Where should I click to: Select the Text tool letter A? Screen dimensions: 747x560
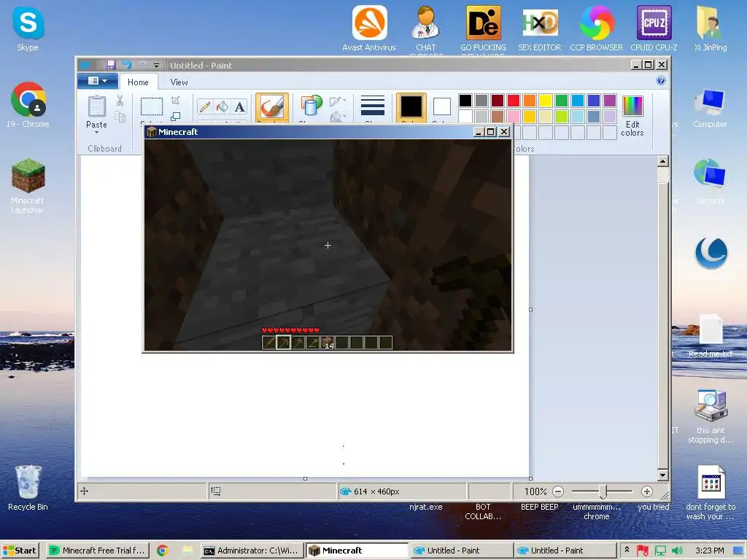[239, 106]
